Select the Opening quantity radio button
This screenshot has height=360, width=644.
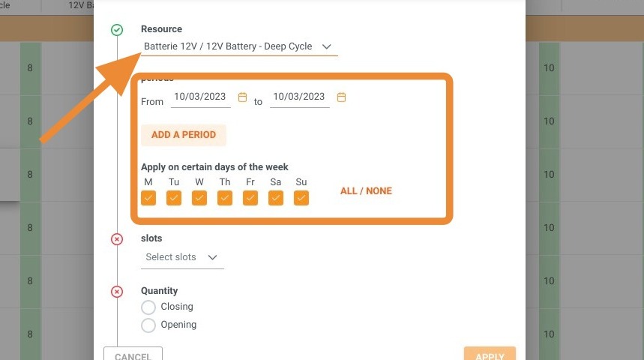pyautogui.click(x=148, y=325)
